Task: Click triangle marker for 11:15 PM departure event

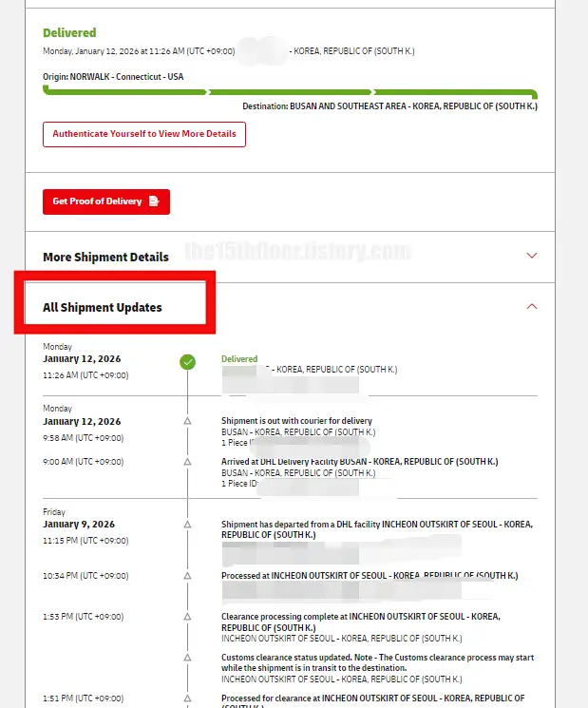Action: [x=188, y=525]
